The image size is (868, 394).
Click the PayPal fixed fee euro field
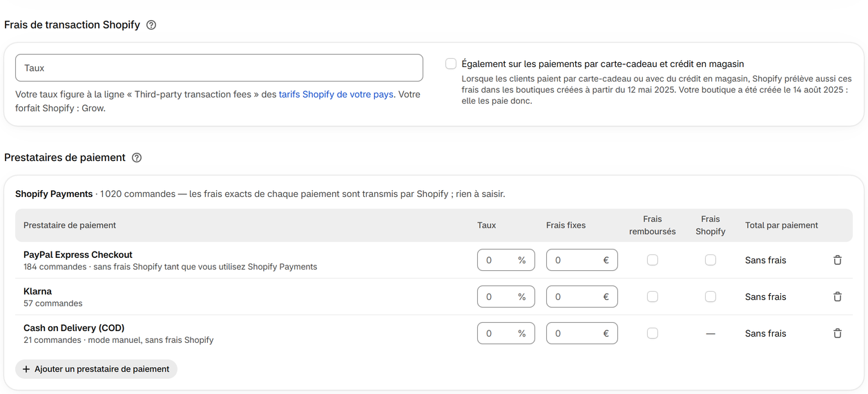(582, 260)
